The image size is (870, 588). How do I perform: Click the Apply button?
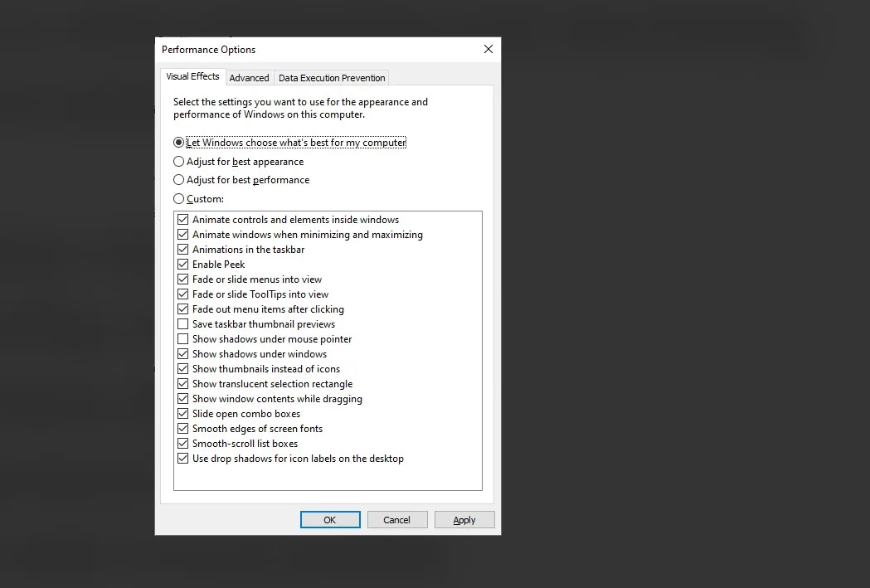pyautogui.click(x=464, y=520)
